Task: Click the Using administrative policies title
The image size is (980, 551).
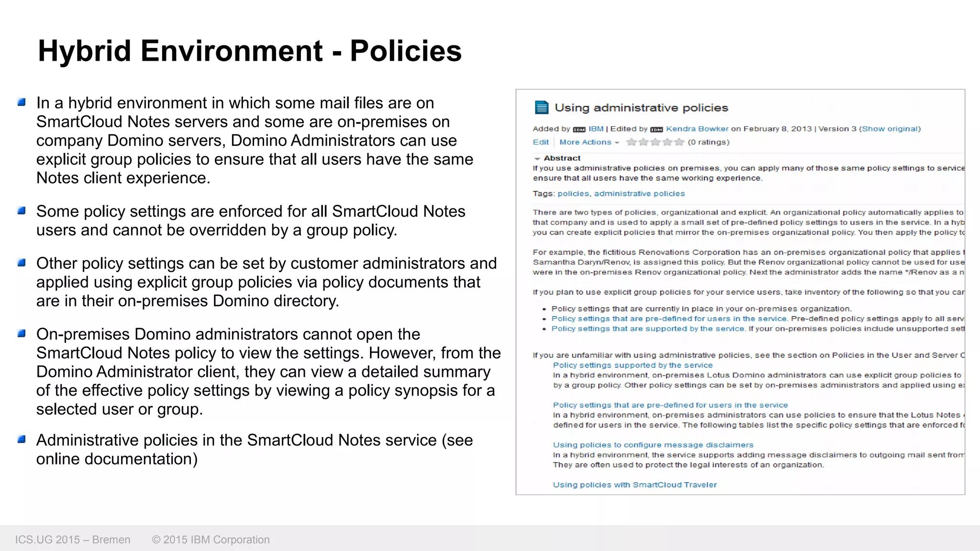Action: [x=641, y=108]
